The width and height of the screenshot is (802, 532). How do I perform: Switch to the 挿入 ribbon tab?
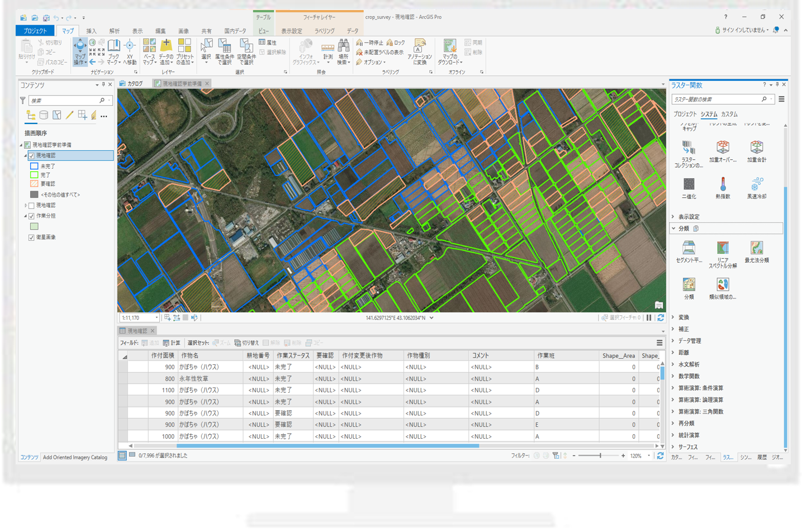[x=91, y=31]
